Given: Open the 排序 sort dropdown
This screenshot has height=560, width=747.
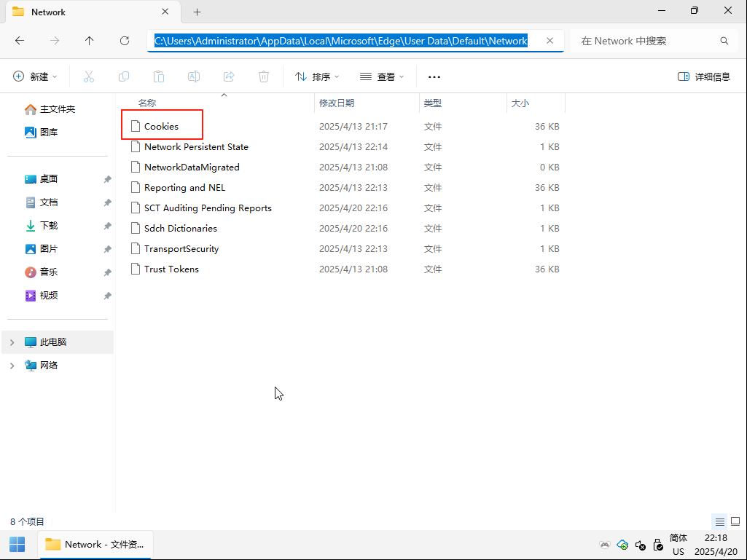Looking at the screenshot, I should tap(317, 76).
